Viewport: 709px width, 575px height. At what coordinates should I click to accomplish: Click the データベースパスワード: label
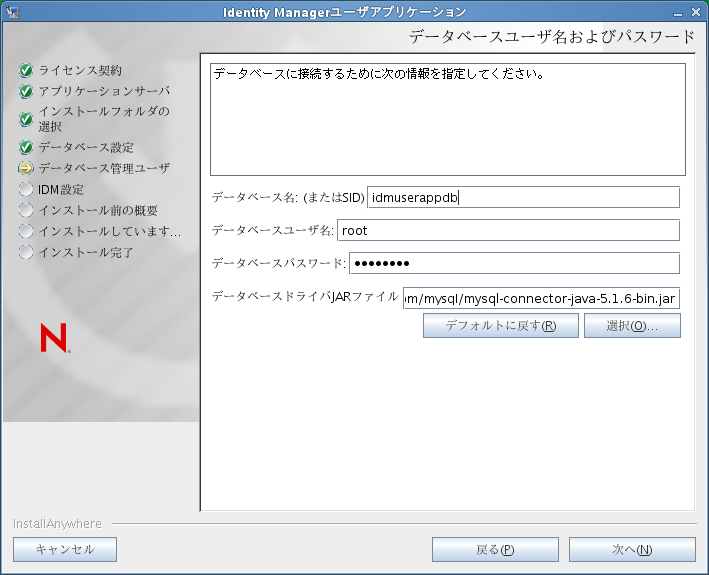tap(279, 263)
